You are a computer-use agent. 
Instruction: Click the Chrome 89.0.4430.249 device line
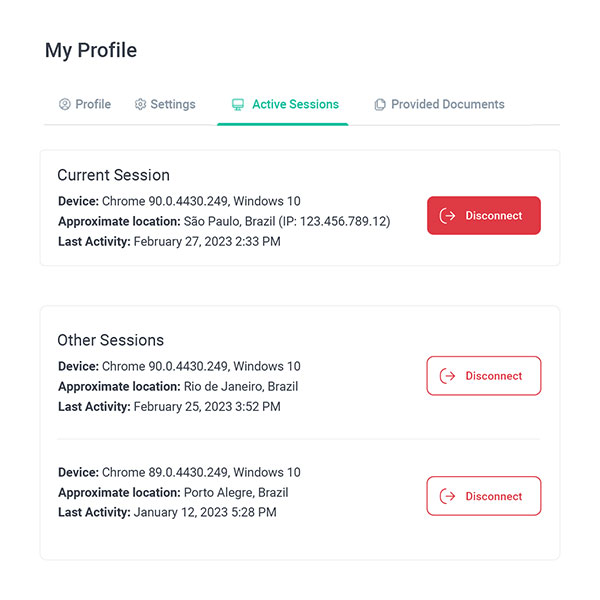pyautogui.click(x=179, y=472)
